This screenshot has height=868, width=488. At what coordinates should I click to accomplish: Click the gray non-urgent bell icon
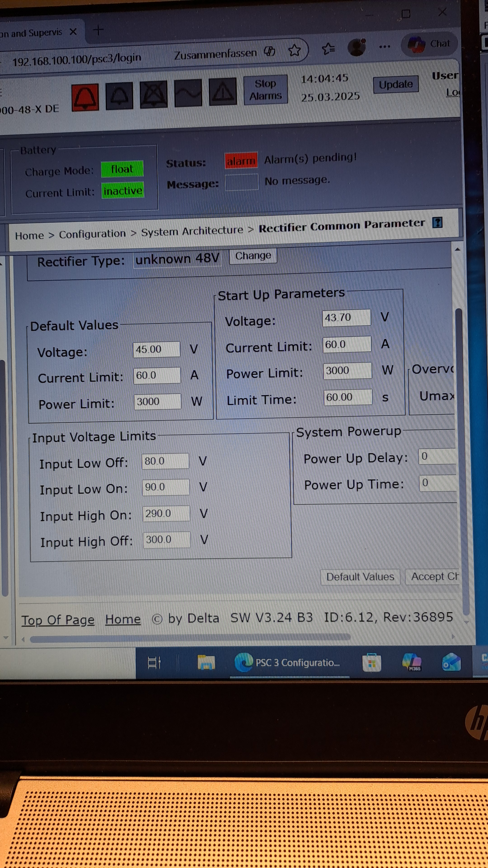(119, 96)
